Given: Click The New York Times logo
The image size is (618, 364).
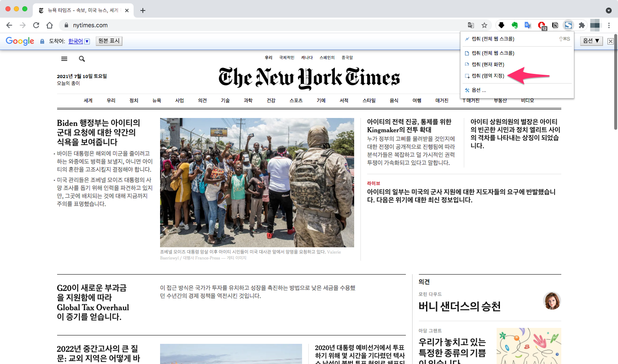Looking at the screenshot, I should 309,78.
